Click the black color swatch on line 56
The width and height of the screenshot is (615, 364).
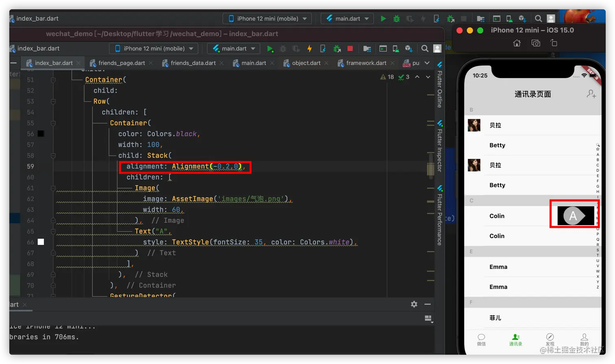41,134
